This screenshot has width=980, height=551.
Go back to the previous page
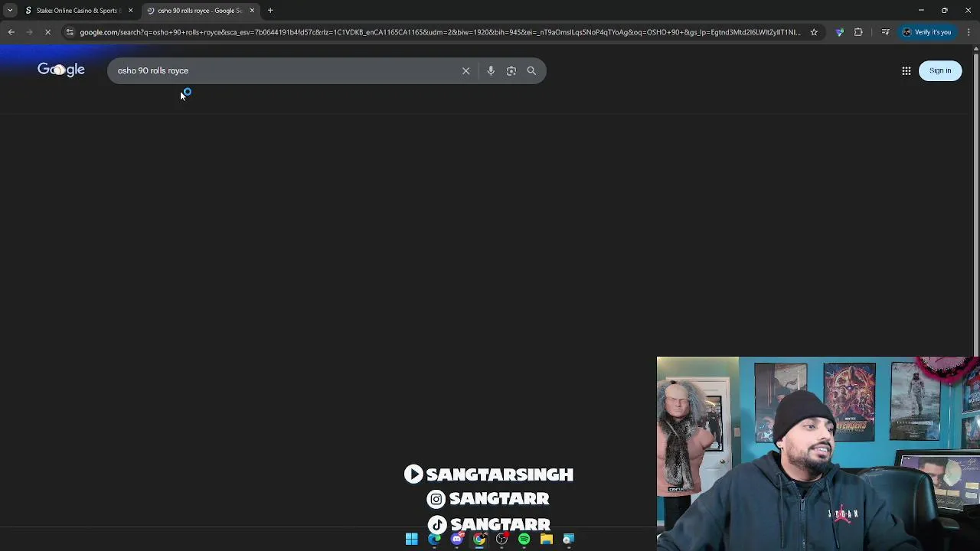click(11, 32)
